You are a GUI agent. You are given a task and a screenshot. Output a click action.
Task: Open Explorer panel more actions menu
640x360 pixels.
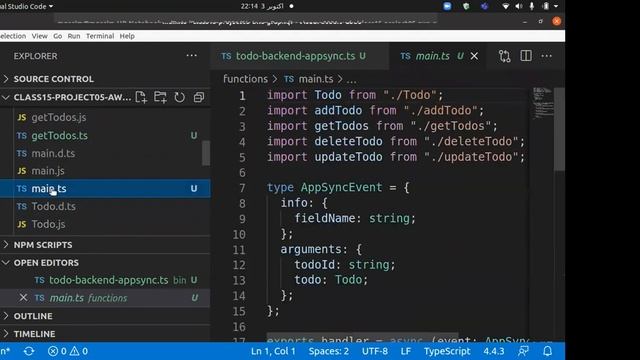191,56
